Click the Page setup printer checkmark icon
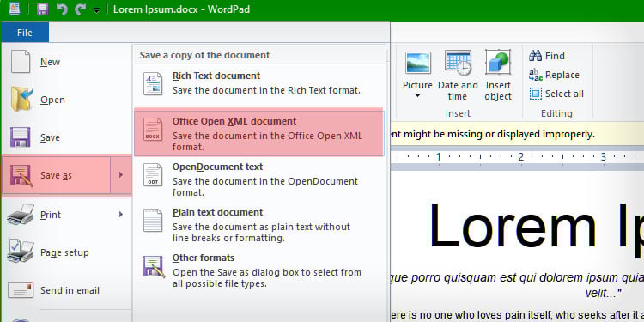The width and height of the screenshot is (644, 322). click(x=21, y=252)
